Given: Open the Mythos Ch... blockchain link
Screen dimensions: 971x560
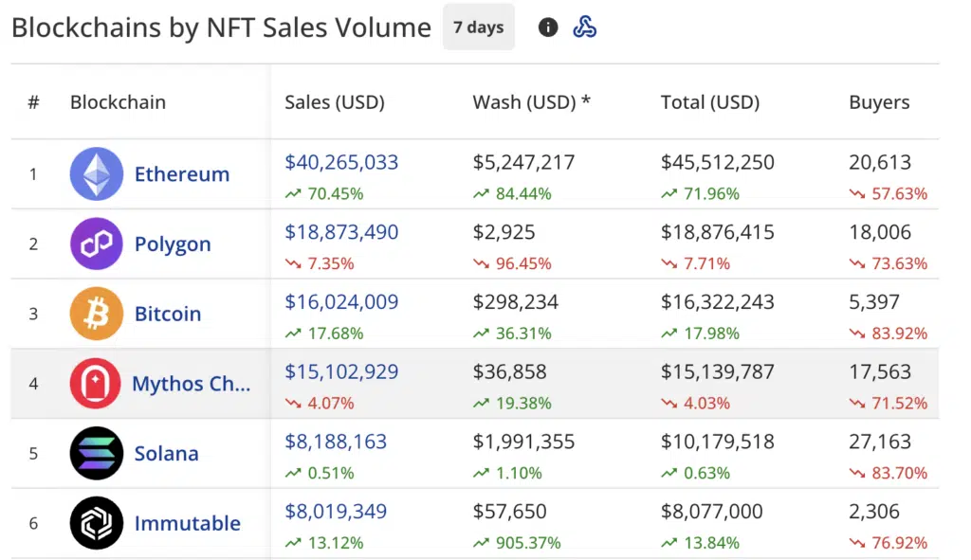Looking at the screenshot, I should pos(192,384).
